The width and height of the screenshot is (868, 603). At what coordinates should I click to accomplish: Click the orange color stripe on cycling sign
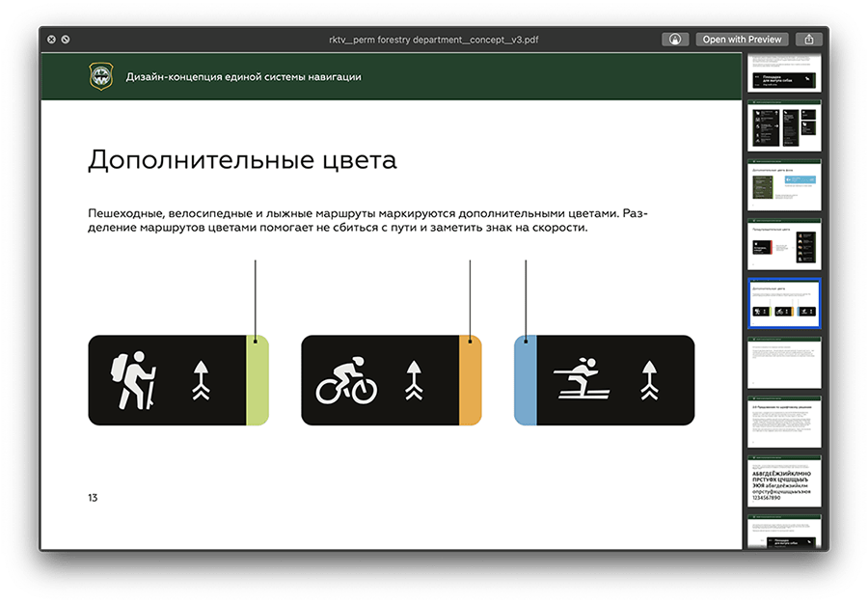(470, 380)
